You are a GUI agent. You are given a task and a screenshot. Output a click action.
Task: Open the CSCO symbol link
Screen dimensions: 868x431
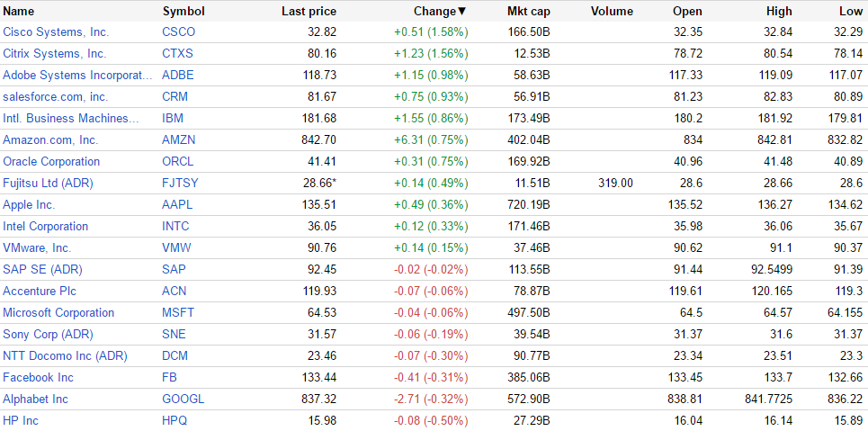[178, 31]
